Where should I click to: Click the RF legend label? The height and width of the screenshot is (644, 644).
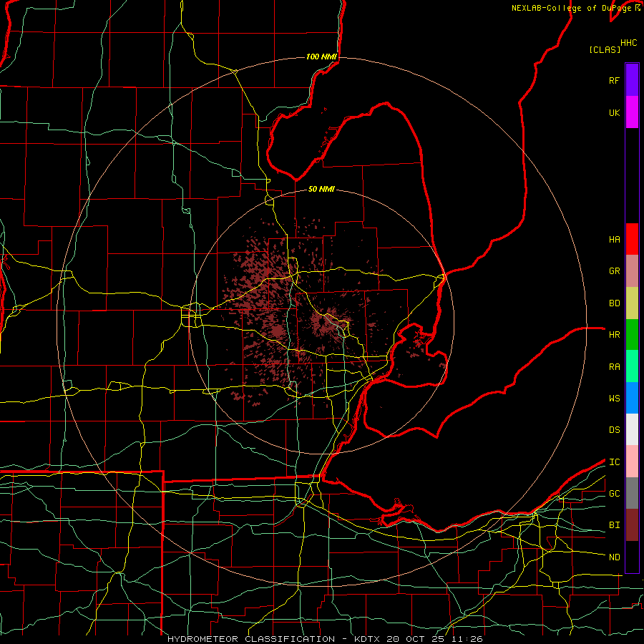[614, 80]
